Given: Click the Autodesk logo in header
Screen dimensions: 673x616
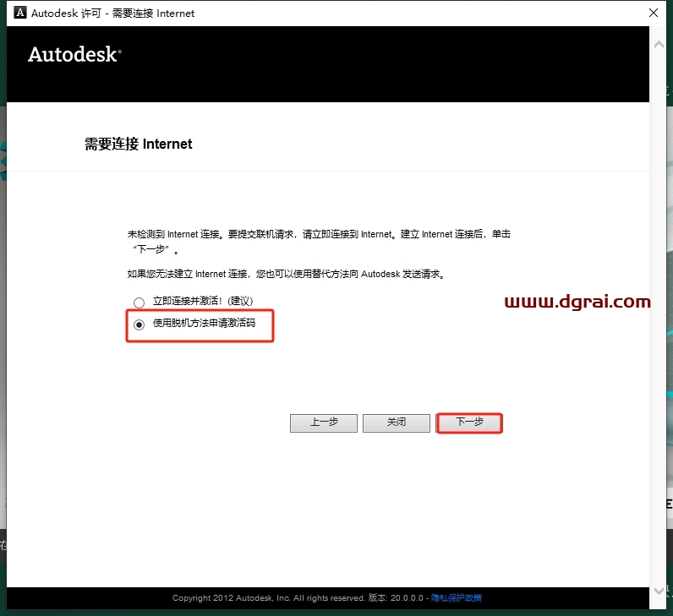Looking at the screenshot, I should click(74, 55).
